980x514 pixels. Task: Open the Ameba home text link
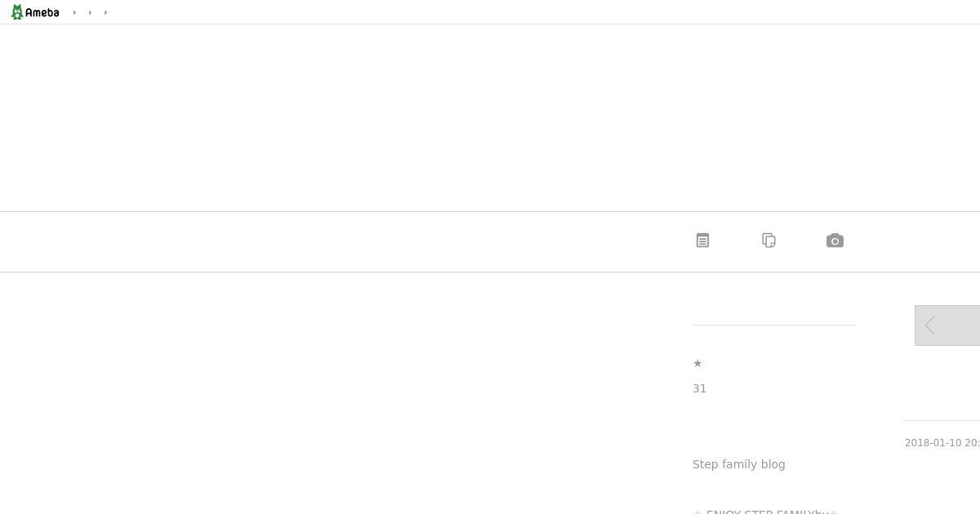click(42, 12)
